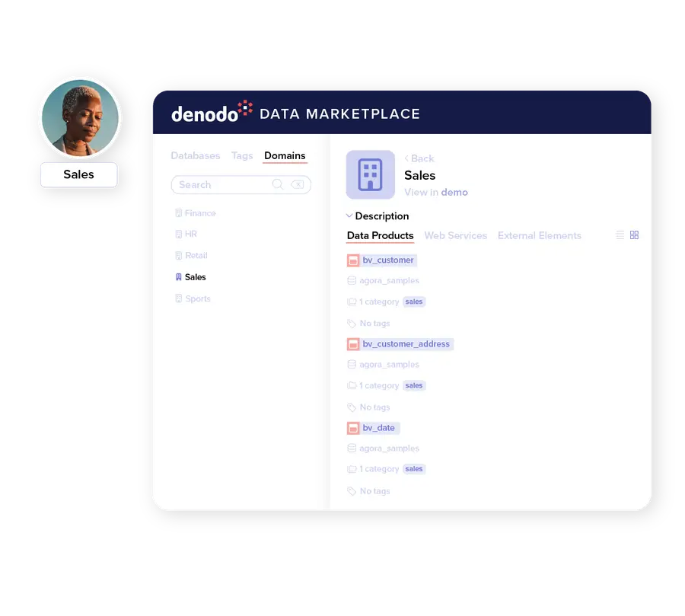Switch to the Web Services tab

pos(455,235)
